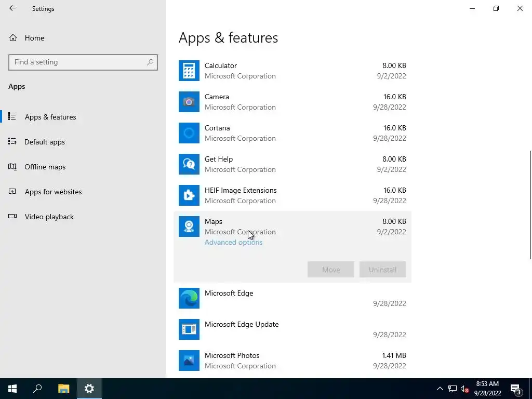532x399 pixels.
Task: Click the Microsoft Edge Update icon
Action: point(189,329)
